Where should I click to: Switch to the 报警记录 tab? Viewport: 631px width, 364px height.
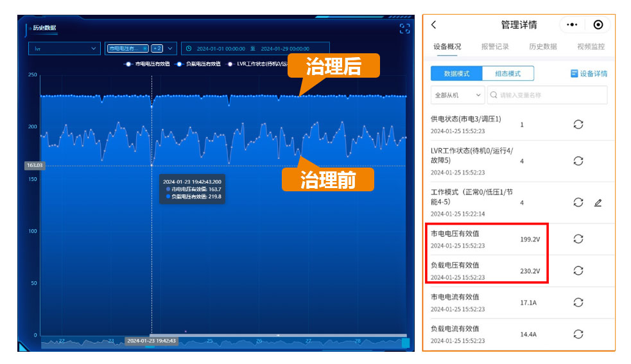point(495,47)
